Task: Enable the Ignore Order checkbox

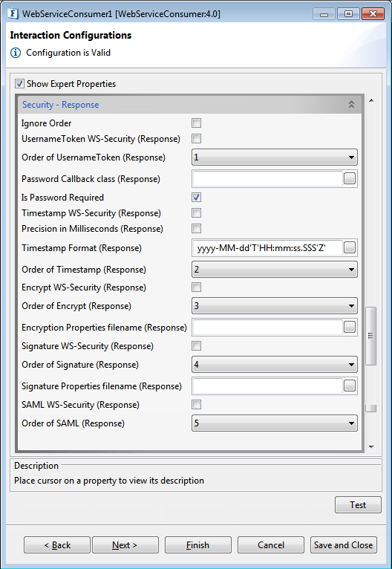Action: pos(196,123)
